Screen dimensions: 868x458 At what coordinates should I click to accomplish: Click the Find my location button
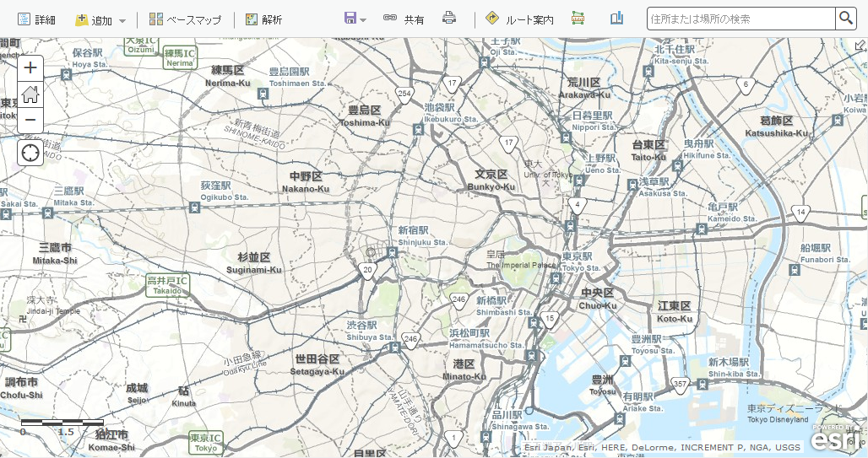[x=30, y=153]
